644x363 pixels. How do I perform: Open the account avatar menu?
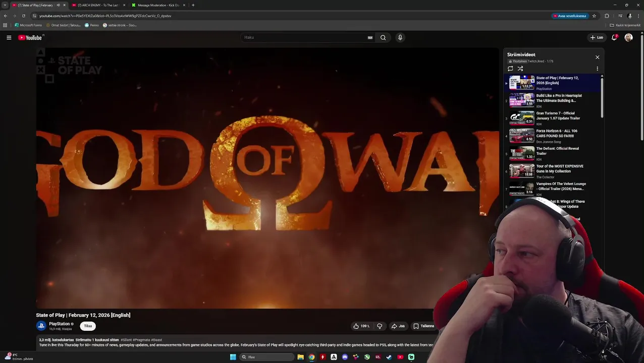pos(628,37)
